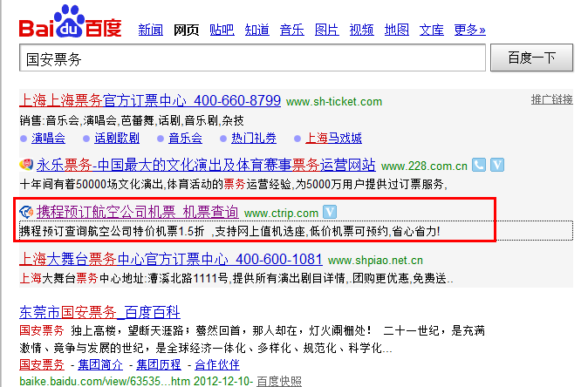Open the 新闻 search category
Screen dimensions: 588x387
(x=150, y=31)
